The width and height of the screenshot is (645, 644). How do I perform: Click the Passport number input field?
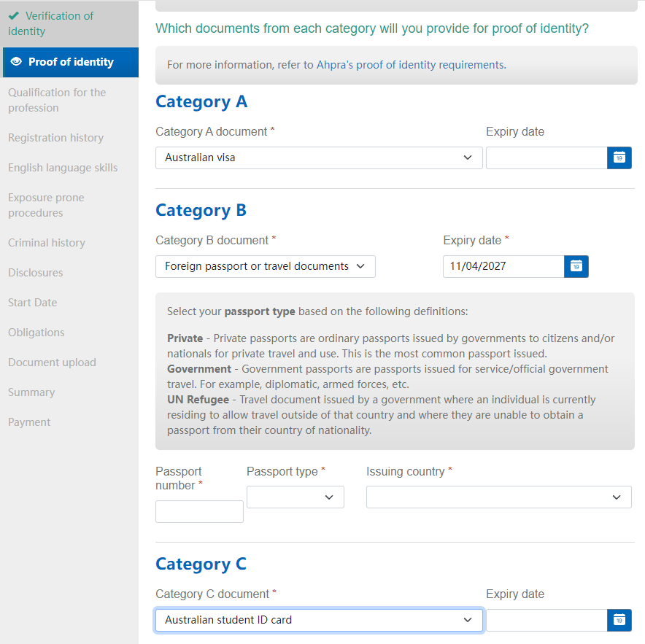(199, 511)
